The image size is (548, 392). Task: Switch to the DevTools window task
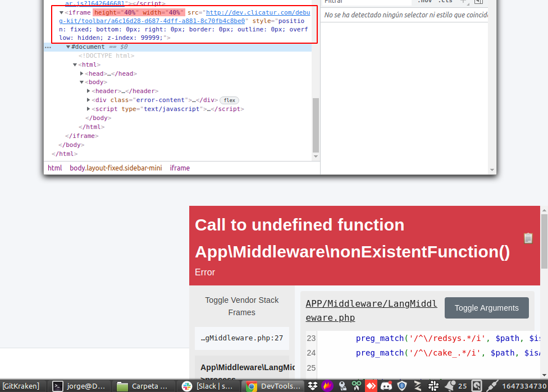point(273,386)
